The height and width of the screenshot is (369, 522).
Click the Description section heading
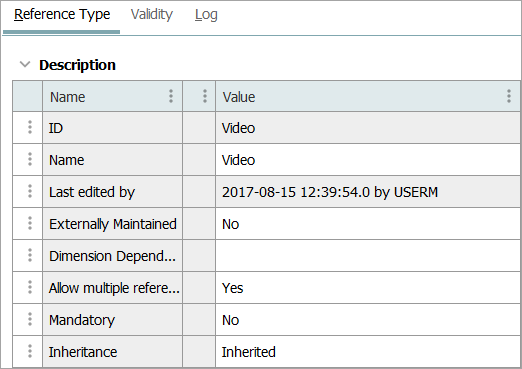coord(77,65)
